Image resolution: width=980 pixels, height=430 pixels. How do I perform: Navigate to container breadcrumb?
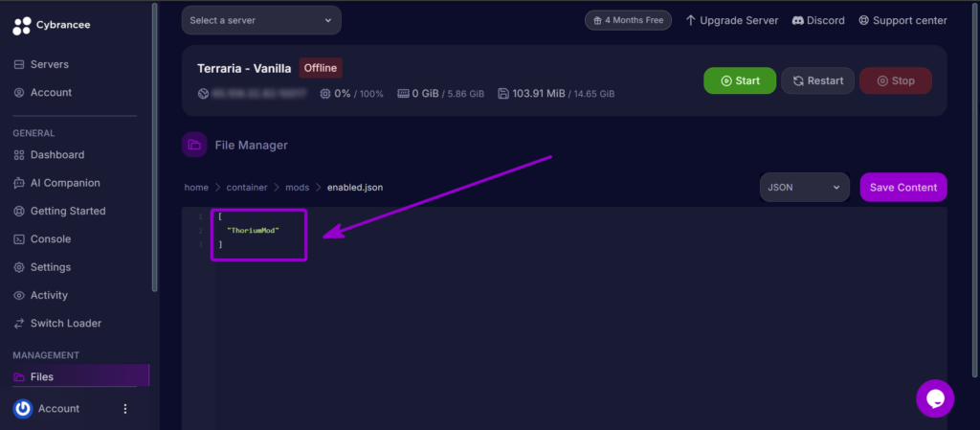(247, 188)
